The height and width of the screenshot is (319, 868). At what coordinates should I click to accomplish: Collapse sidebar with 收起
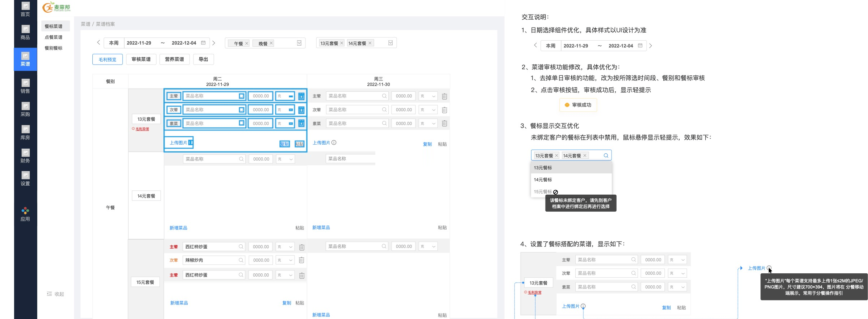55,294
